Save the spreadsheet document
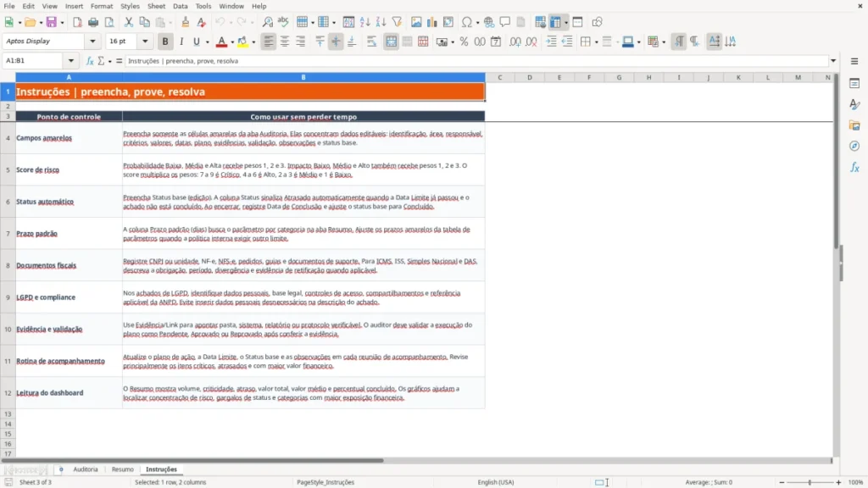868x488 pixels. [52, 22]
